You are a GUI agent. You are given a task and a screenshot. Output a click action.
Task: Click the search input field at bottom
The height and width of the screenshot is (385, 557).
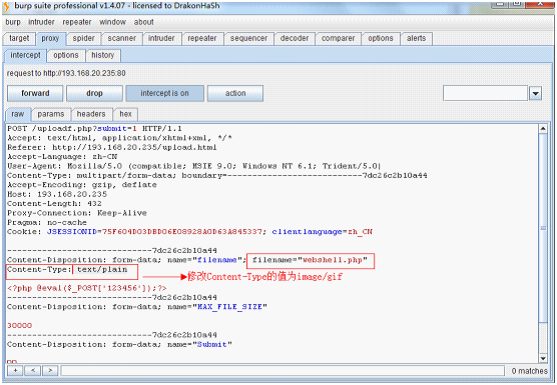pyautogui.click(x=283, y=371)
